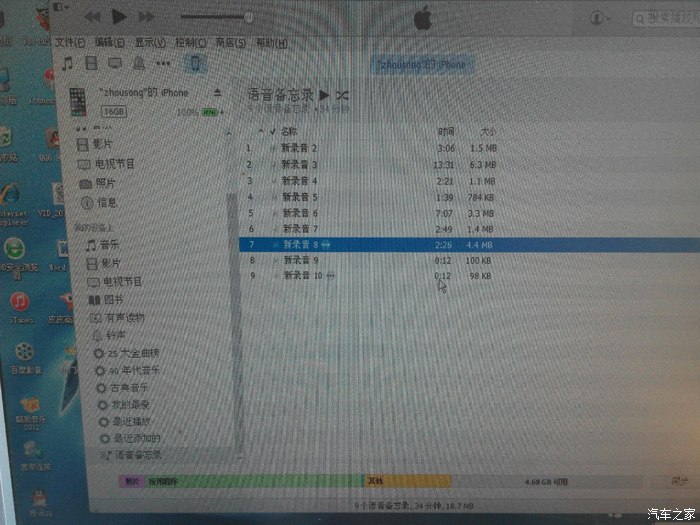Play all voice memos arrow icon
The width and height of the screenshot is (700, 525).
point(325,95)
